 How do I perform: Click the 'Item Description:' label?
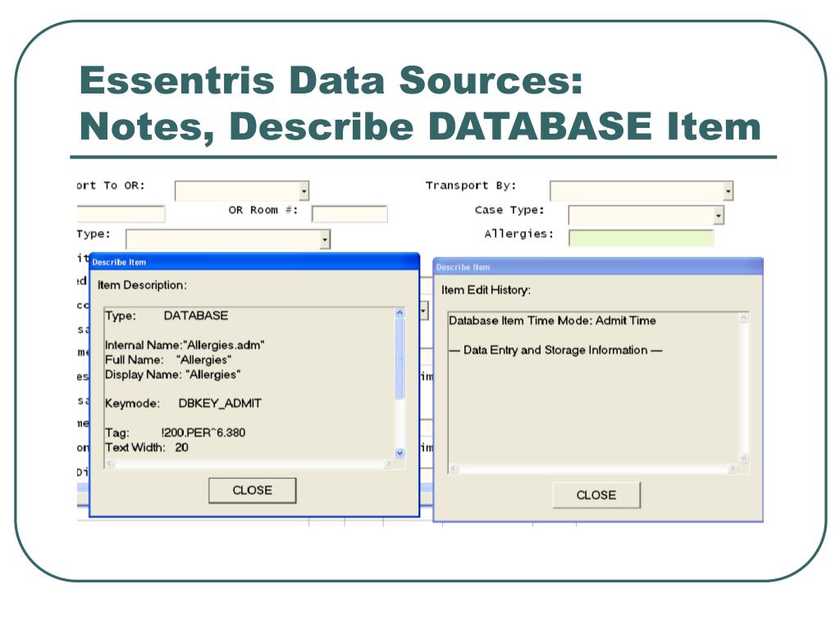[x=142, y=285]
